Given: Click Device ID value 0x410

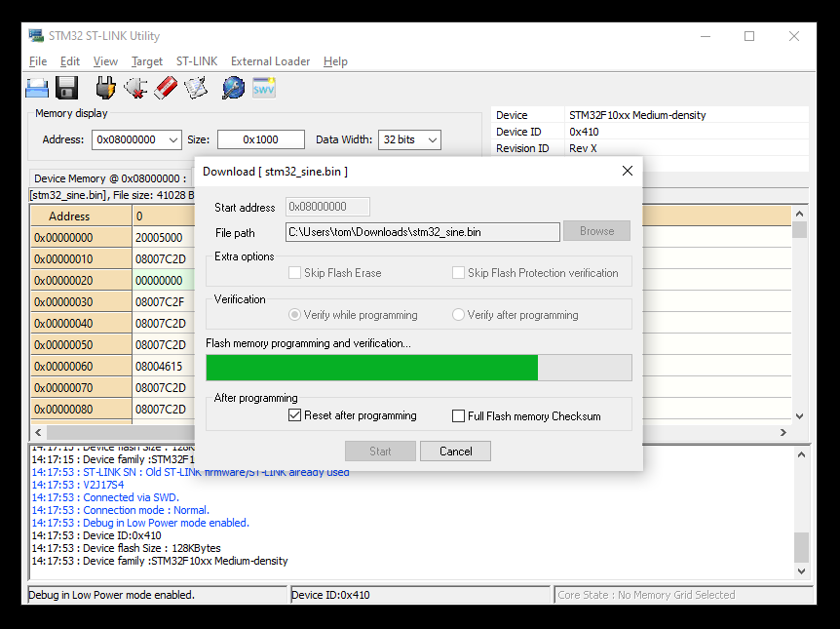Looking at the screenshot, I should click(584, 132).
